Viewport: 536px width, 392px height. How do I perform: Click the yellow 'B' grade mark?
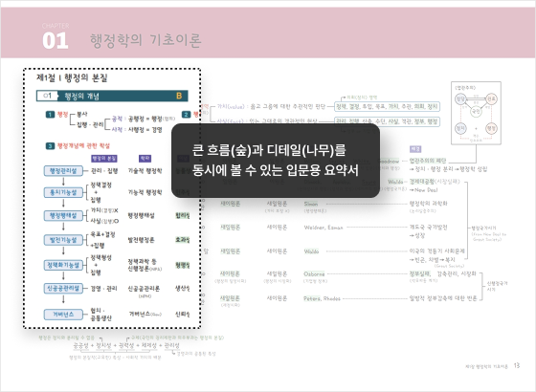point(179,96)
